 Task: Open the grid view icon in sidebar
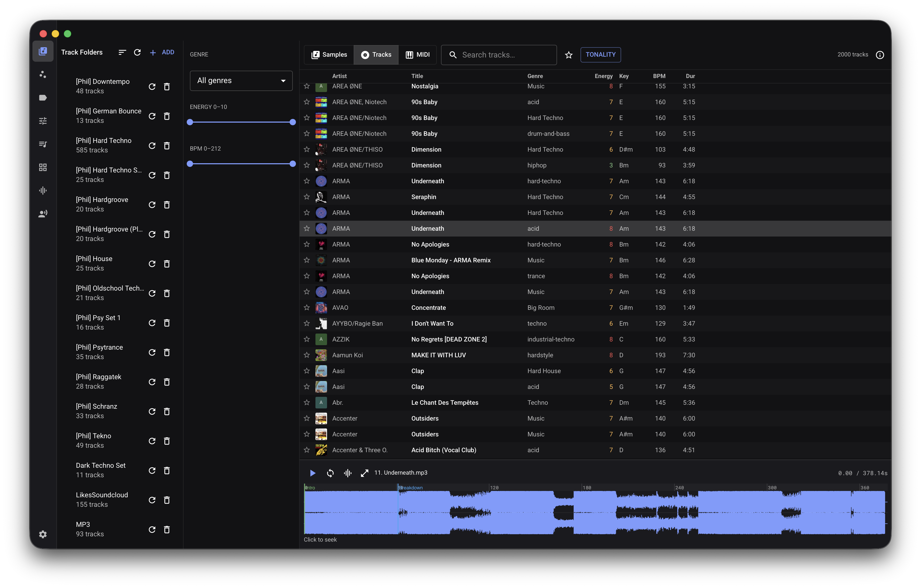coord(43,167)
